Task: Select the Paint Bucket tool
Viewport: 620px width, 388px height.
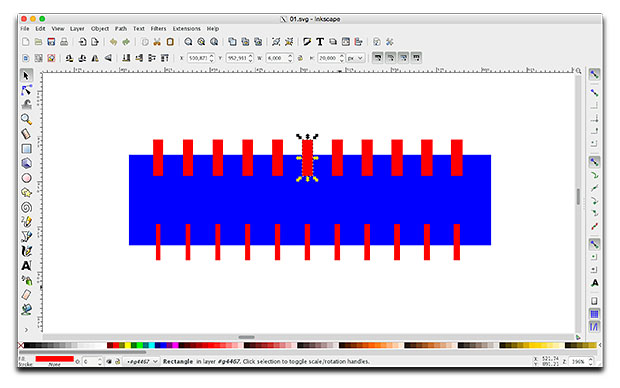Action: 26,309
